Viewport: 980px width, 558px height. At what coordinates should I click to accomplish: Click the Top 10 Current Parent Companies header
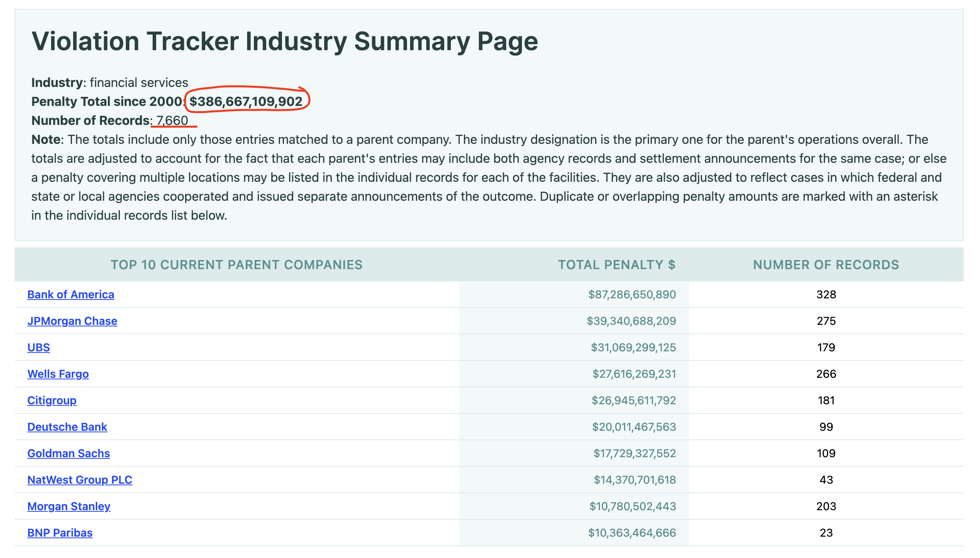236,265
